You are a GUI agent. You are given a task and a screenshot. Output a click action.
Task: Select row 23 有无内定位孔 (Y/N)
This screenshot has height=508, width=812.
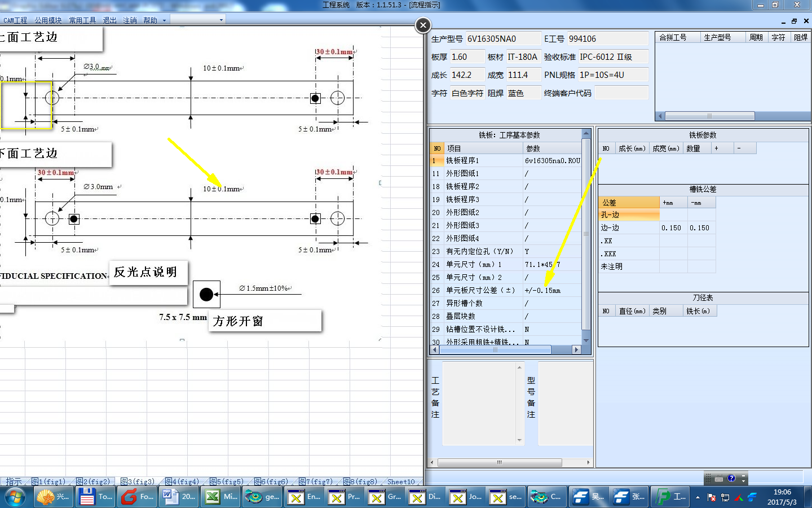tap(505, 252)
